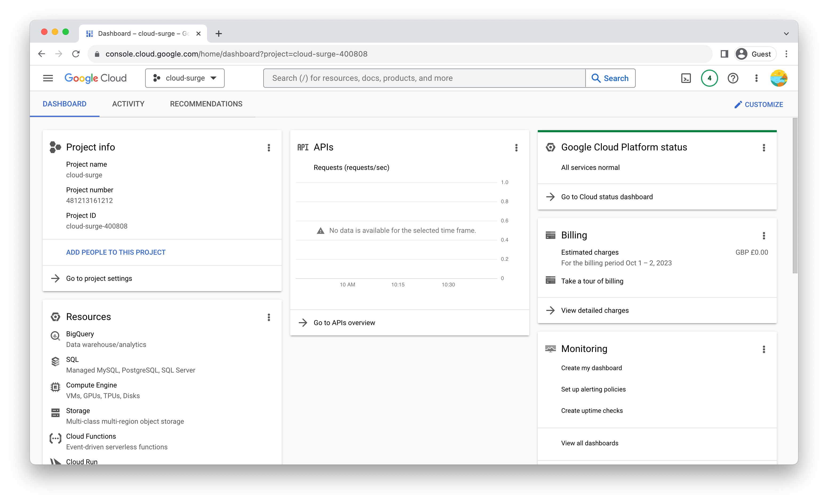This screenshot has height=504, width=828.
Task: Open BigQuery resource link
Action: coord(80,334)
